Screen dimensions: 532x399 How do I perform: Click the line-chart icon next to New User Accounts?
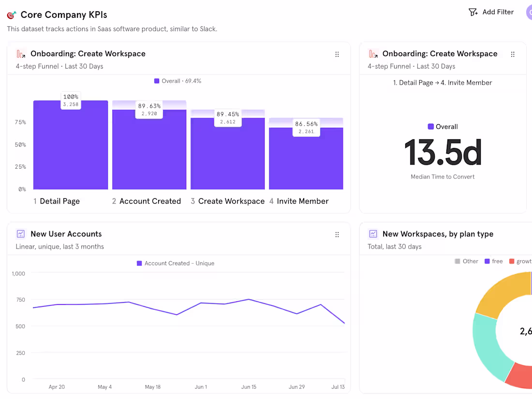click(20, 234)
